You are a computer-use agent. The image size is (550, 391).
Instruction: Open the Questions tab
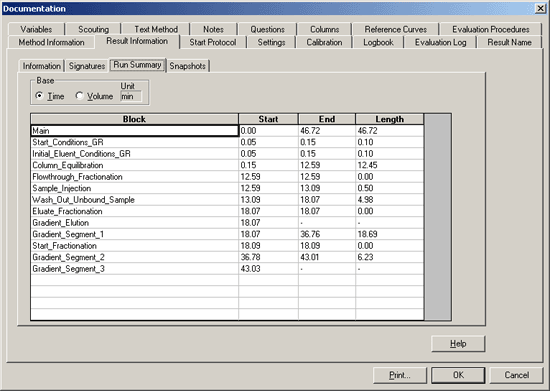[267, 29]
